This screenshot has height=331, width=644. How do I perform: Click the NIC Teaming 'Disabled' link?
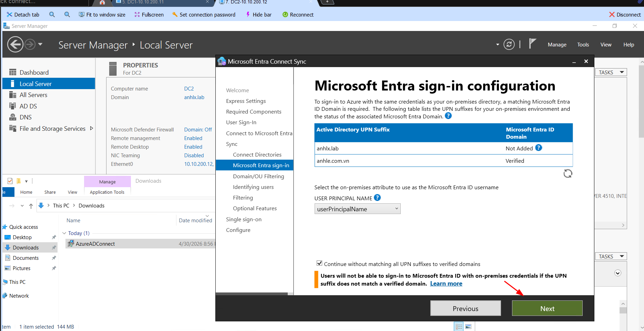194,156
